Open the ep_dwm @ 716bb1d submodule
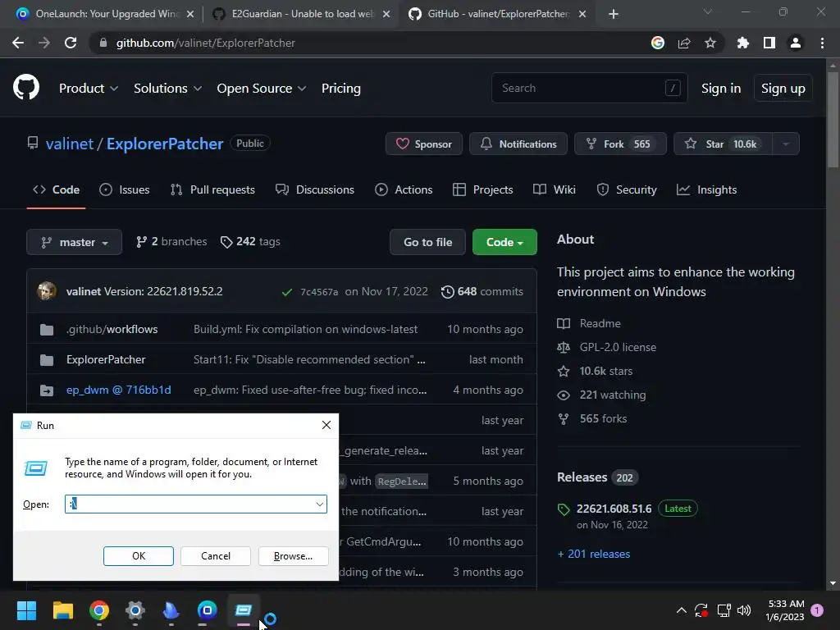Image resolution: width=840 pixels, height=630 pixels. pos(118,390)
